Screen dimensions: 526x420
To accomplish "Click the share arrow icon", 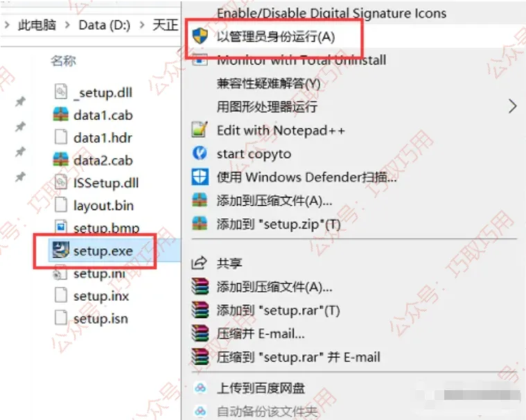I will [x=199, y=263].
